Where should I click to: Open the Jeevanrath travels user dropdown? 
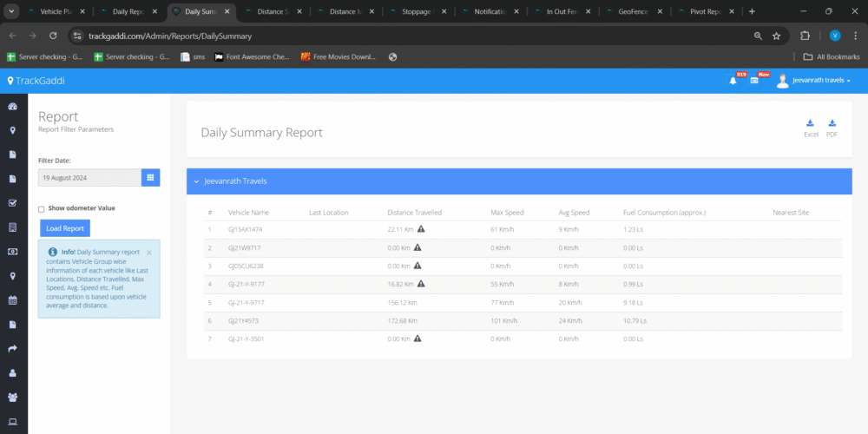coord(821,81)
